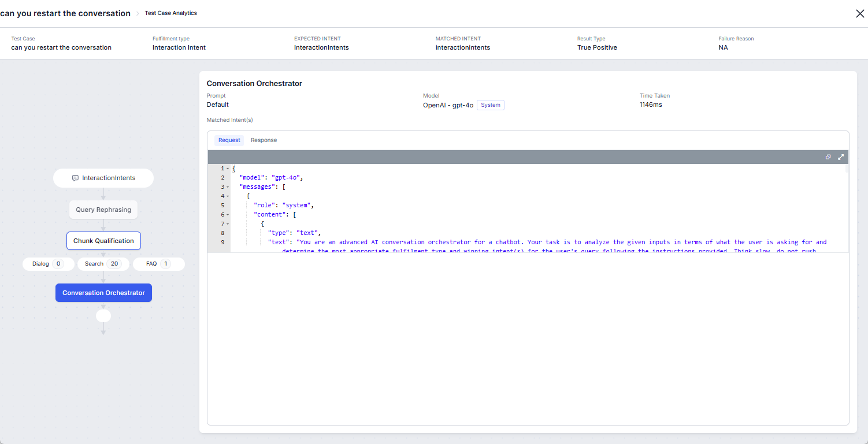Click the System badge next to the model
This screenshot has height=444, width=868.
click(490, 105)
